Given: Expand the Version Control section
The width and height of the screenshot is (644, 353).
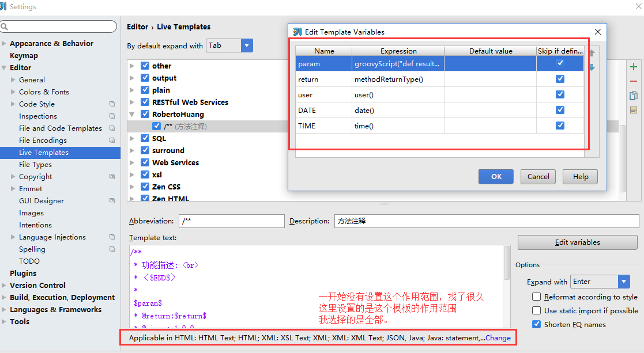Looking at the screenshot, I should tap(3, 286).
